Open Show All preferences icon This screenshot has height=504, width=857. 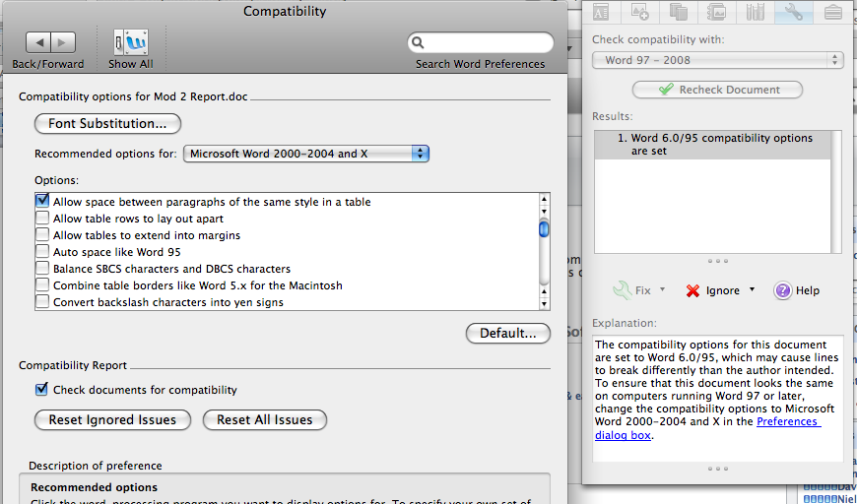131,42
